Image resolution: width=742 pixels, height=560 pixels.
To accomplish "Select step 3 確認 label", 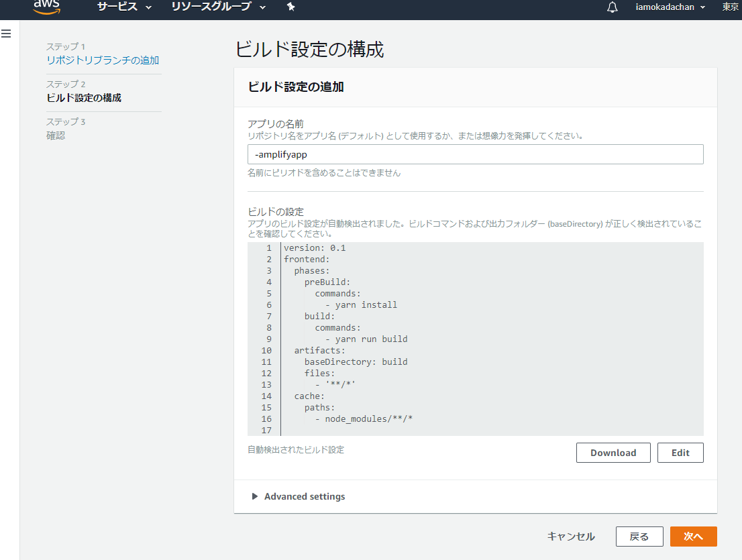I will point(56,135).
